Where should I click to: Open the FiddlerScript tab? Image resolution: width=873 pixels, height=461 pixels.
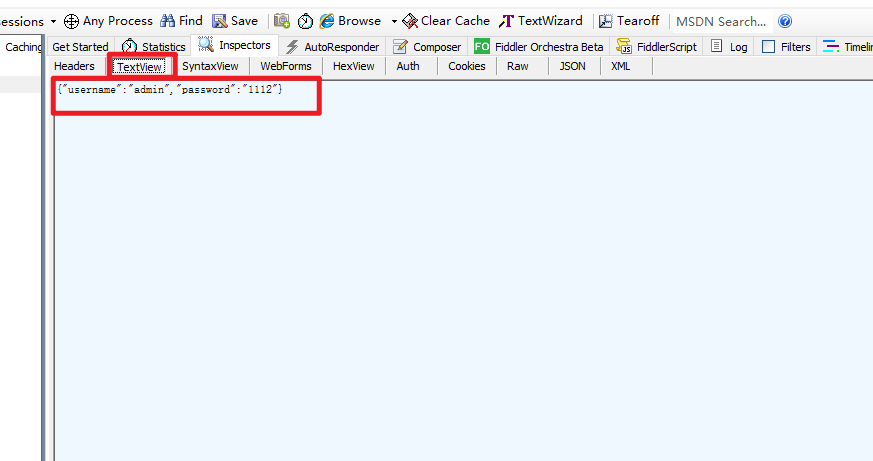(656, 47)
